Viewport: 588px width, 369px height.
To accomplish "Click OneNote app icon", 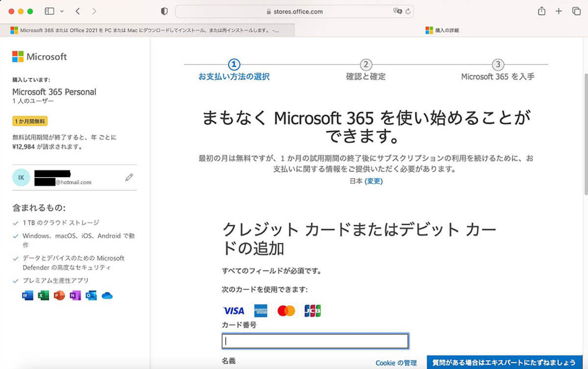I will pyautogui.click(x=75, y=295).
